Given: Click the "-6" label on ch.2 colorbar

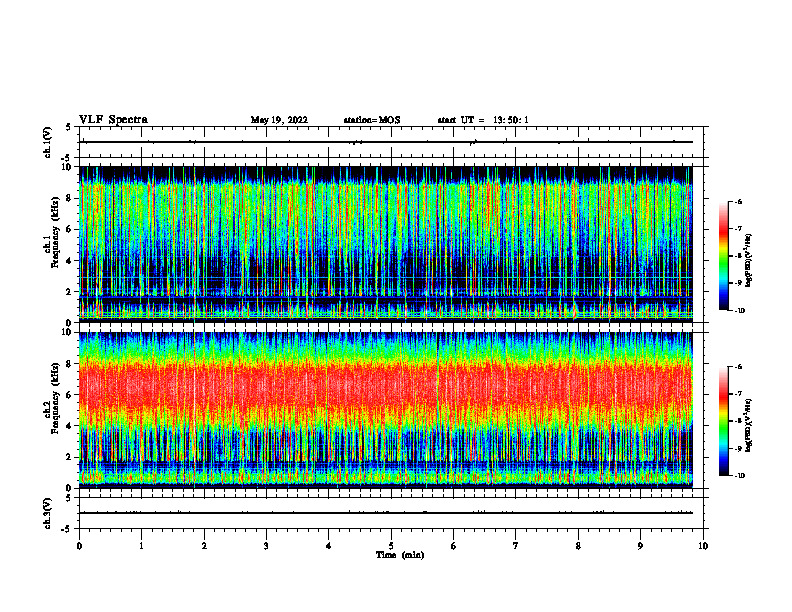Looking at the screenshot, I should 738,367.
